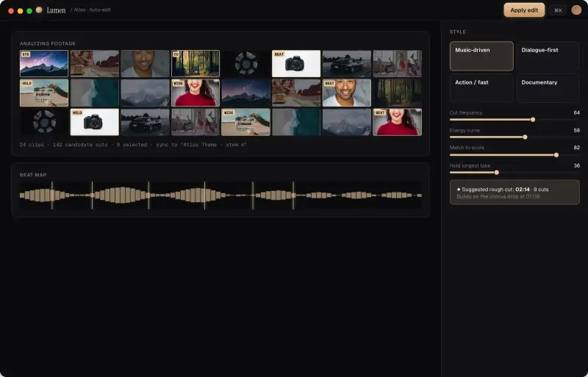Click the Hold longest take slider handle

[x=497, y=173]
